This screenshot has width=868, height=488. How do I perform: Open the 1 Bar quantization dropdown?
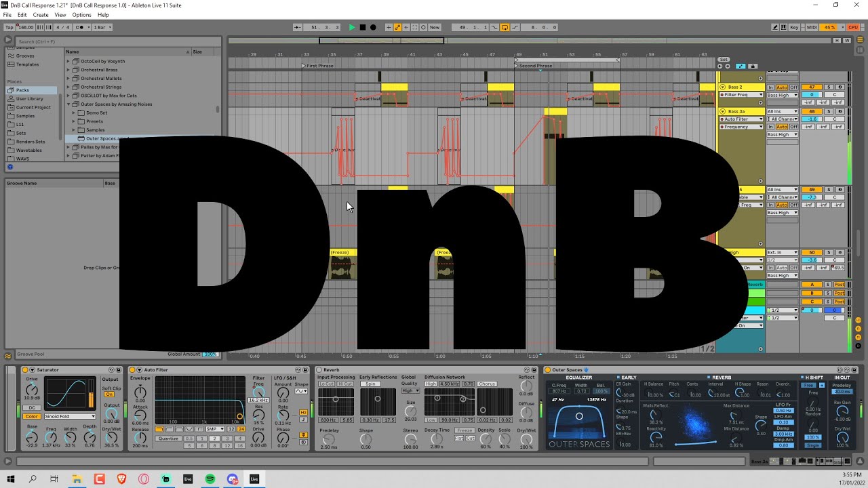pos(103,27)
